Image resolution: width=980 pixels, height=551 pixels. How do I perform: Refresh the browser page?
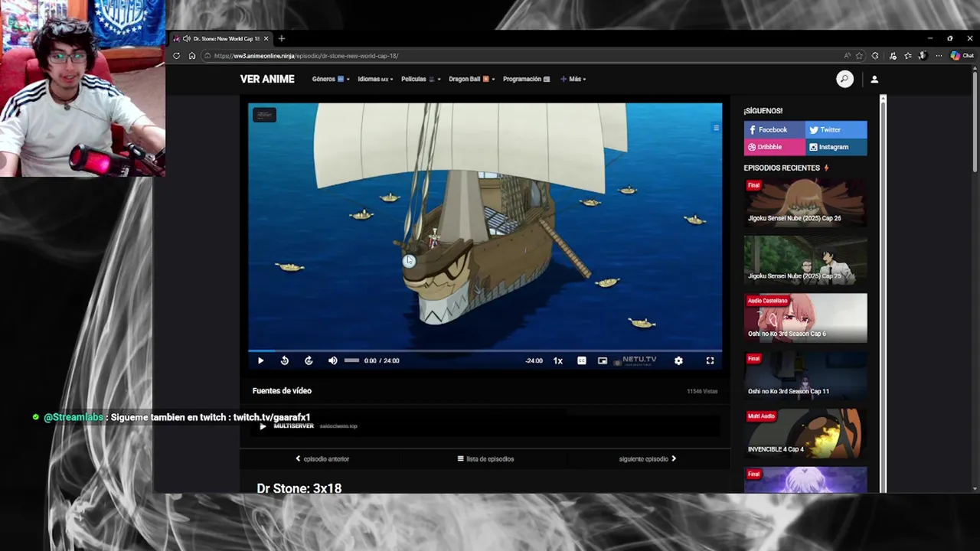coord(176,56)
